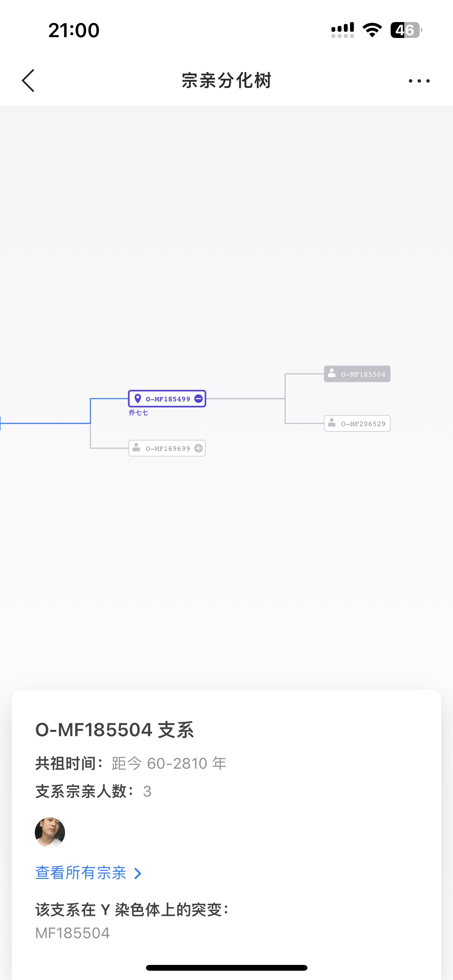Screen dimensions: 453x980
Task: Collapse O-MF185499 branch with minus button
Action: (x=199, y=399)
